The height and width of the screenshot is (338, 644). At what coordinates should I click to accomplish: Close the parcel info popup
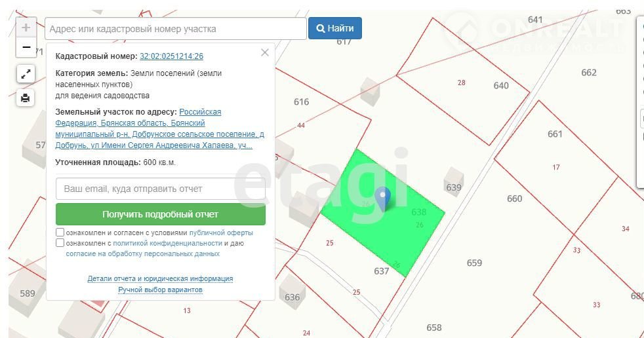click(265, 53)
